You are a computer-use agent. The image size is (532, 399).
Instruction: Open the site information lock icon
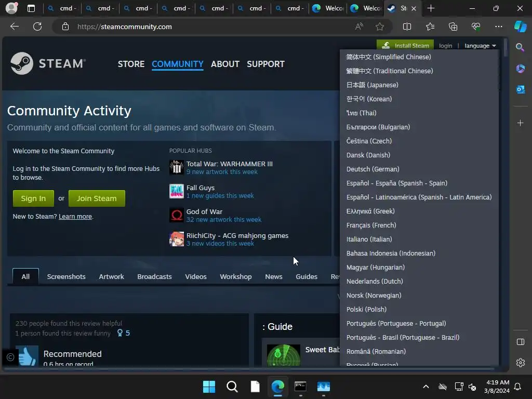tap(65, 26)
